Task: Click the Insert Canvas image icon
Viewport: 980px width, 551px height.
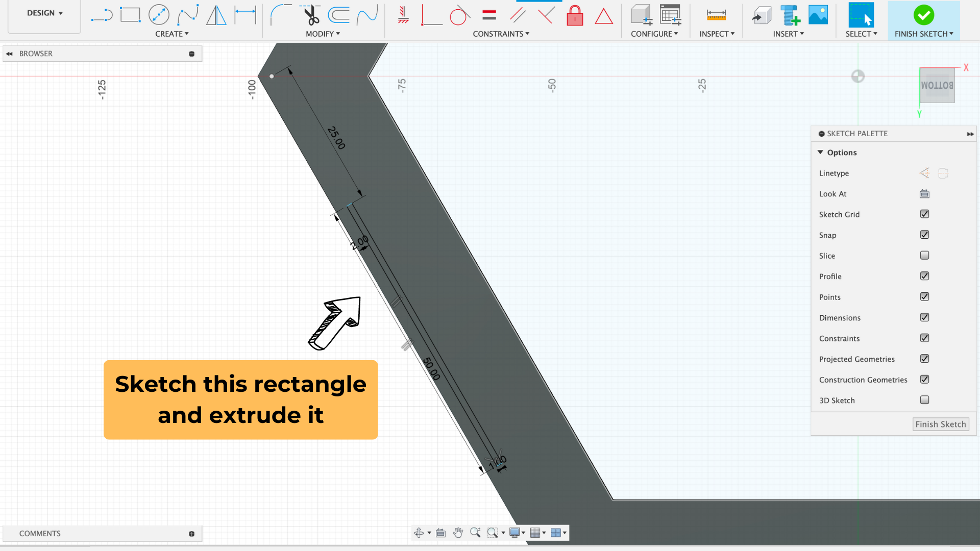Action: coord(818,15)
